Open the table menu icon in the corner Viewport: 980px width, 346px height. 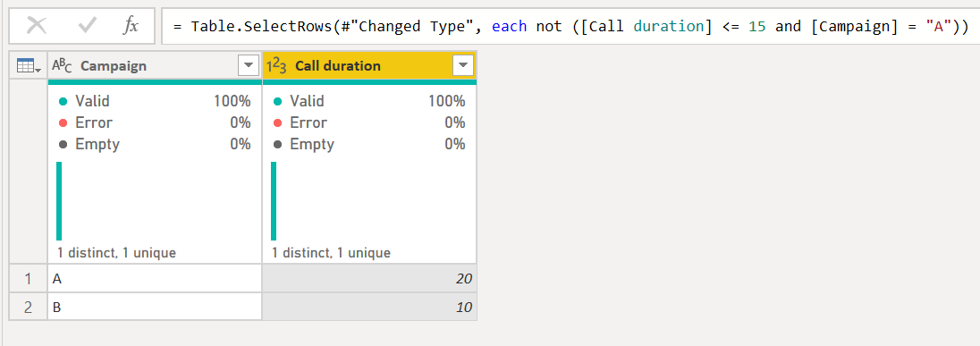(x=28, y=65)
